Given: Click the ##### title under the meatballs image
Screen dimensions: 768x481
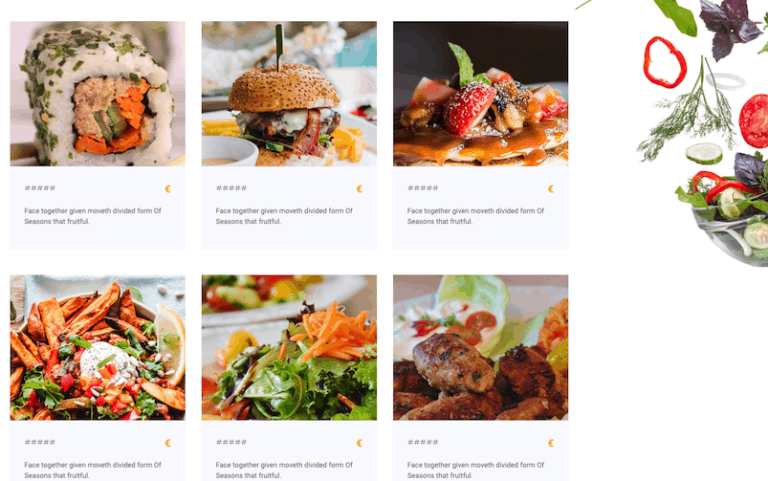Looking at the screenshot, I should (x=423, y=442).
